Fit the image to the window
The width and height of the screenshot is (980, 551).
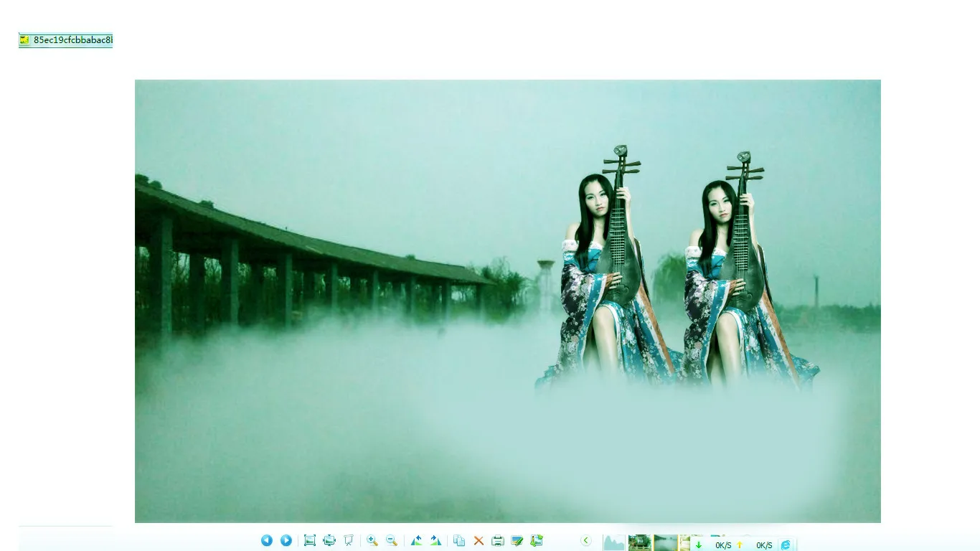[329, 540]
